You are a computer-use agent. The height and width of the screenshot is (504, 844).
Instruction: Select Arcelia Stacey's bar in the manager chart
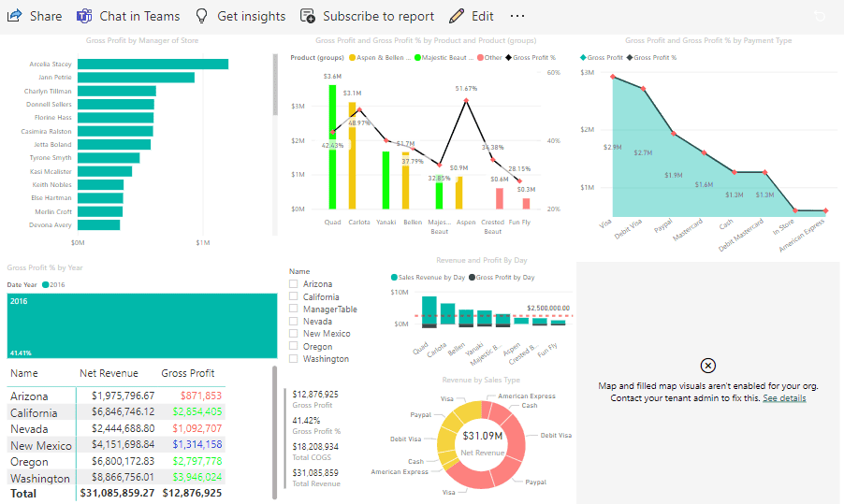tap(153, 64)
